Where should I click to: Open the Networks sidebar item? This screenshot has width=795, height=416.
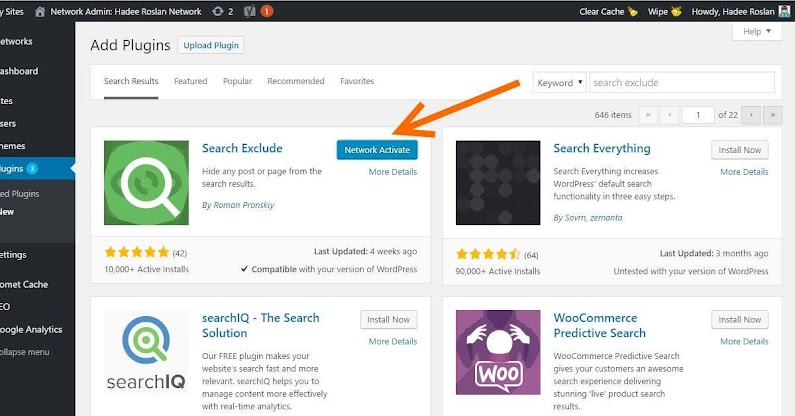[16, 42]
